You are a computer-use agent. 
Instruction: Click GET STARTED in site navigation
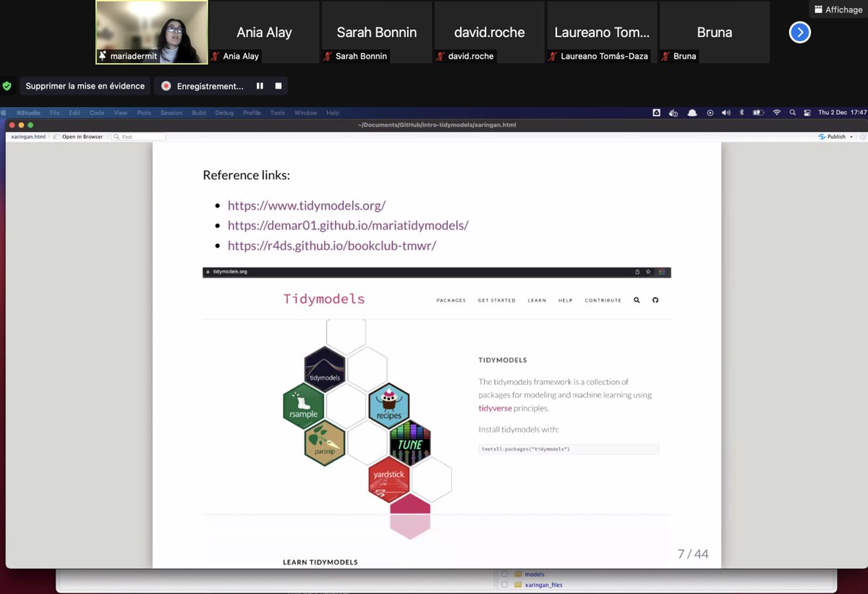pos(497,300)
